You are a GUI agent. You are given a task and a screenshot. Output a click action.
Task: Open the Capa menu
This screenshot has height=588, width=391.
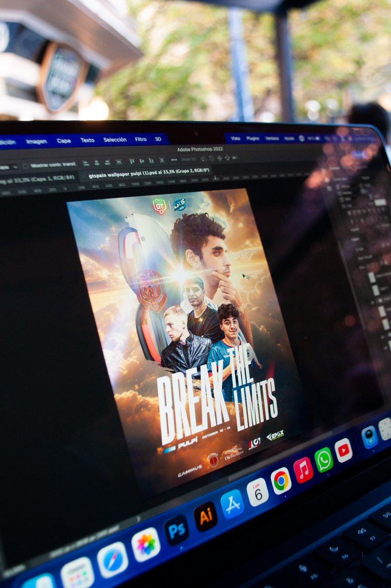pos(64,141)
